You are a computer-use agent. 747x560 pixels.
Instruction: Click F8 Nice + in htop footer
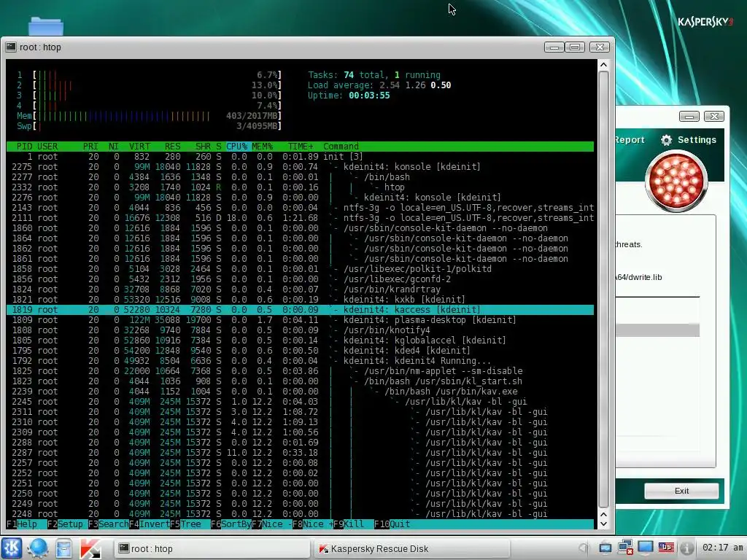point(313,524)
